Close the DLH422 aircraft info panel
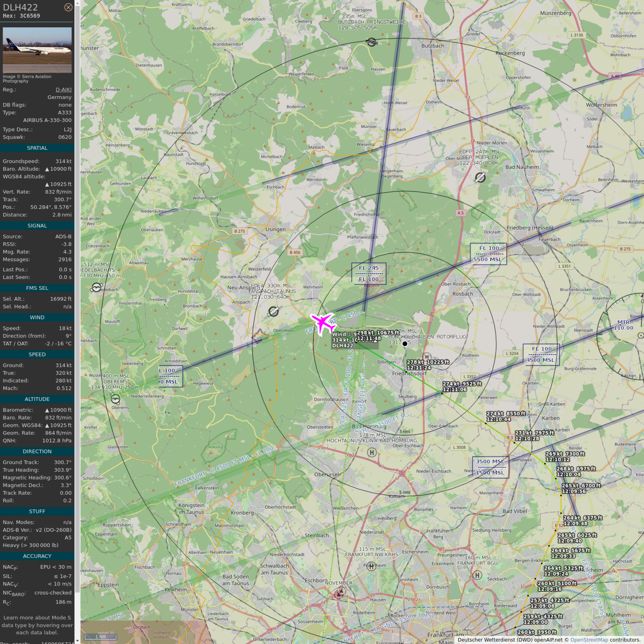 68,7
